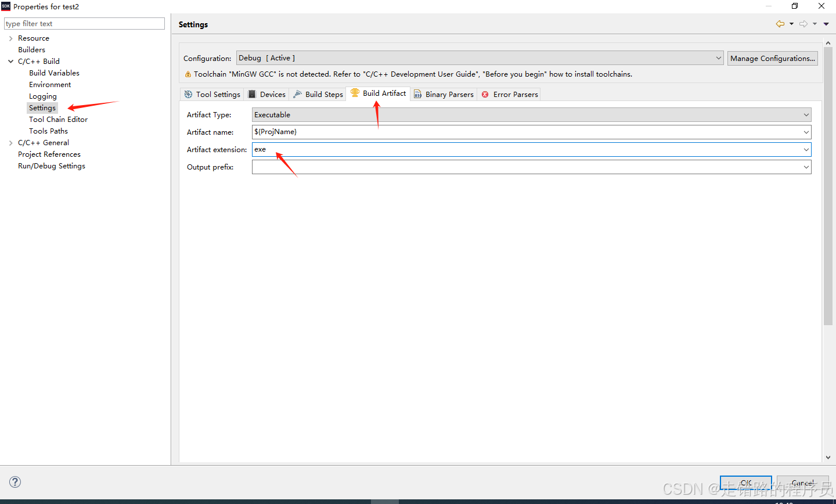Open the Artifact name dropdown arrow
The width and height of the screenshot is (836, 504).
pyautogui.click(x=806, y=132)
